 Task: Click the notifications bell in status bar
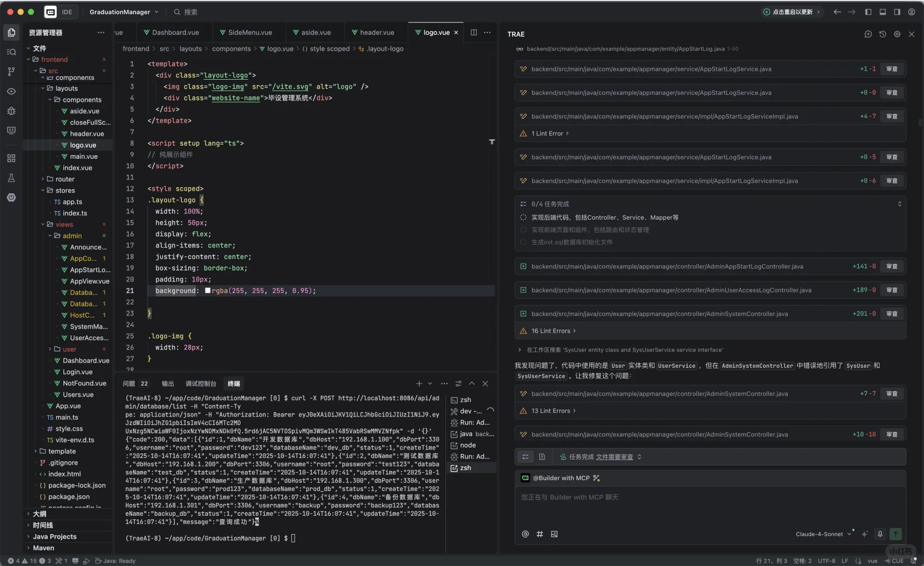[x=914, y=561]
